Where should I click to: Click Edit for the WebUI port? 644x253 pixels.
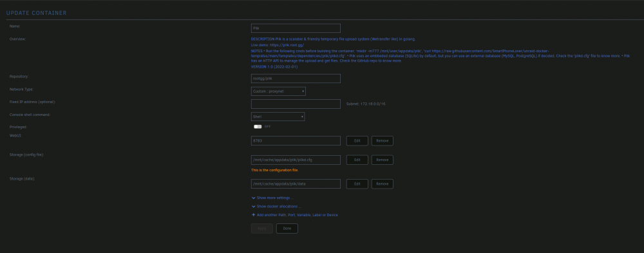(357, 141)
